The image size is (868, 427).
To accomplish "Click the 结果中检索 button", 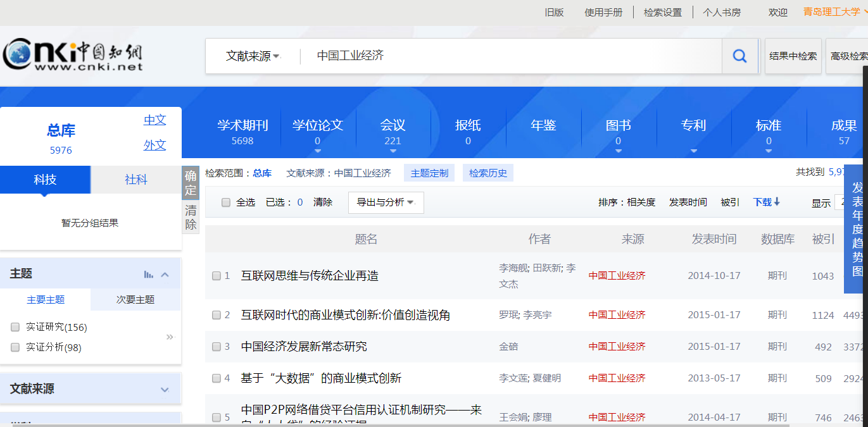I will pos(793,56).
